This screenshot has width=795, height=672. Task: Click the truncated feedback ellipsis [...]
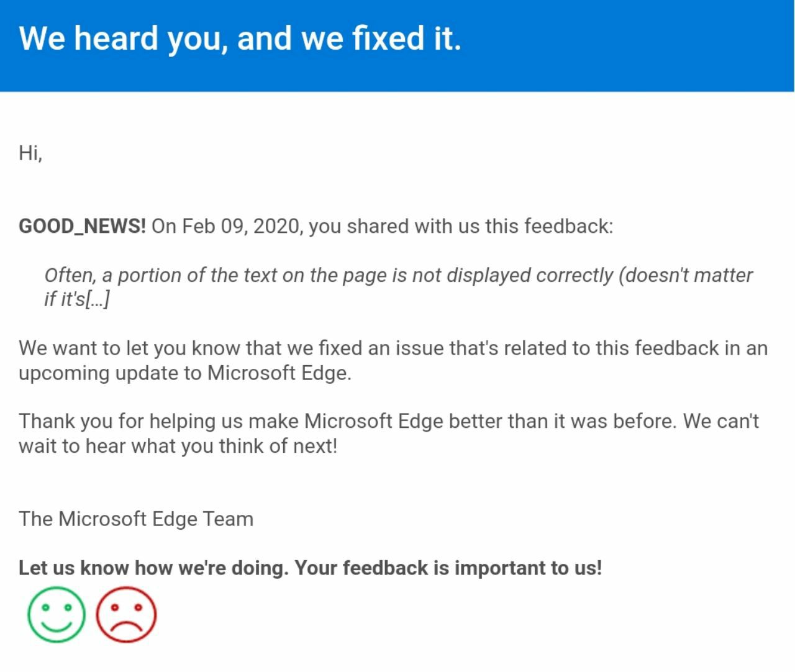coord(98,299)
